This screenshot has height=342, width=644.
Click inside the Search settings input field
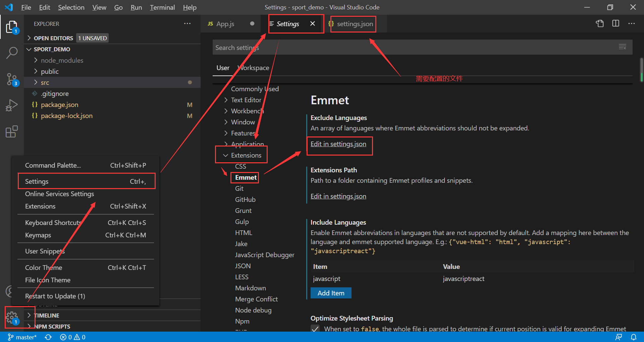click(x=369, y=47)
